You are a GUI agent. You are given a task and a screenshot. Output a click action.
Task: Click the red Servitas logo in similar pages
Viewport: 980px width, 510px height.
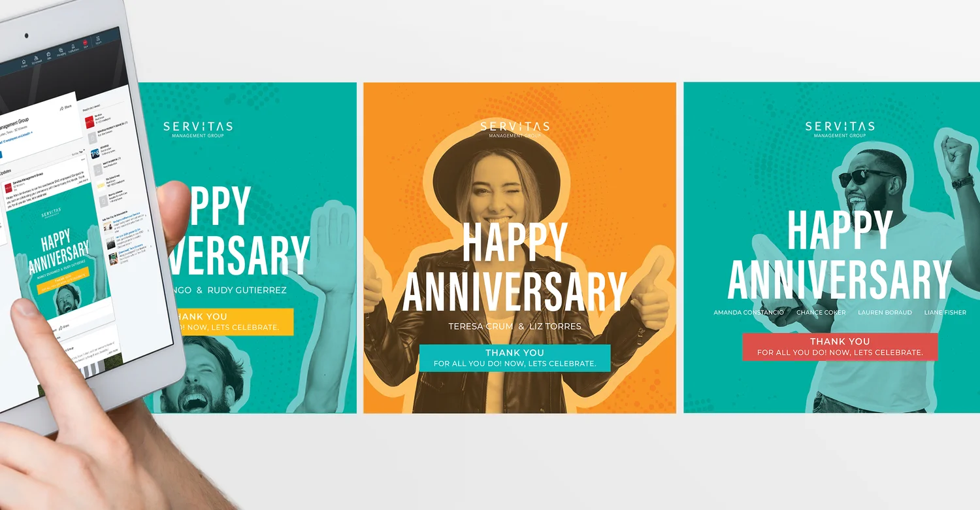point(90,122)
